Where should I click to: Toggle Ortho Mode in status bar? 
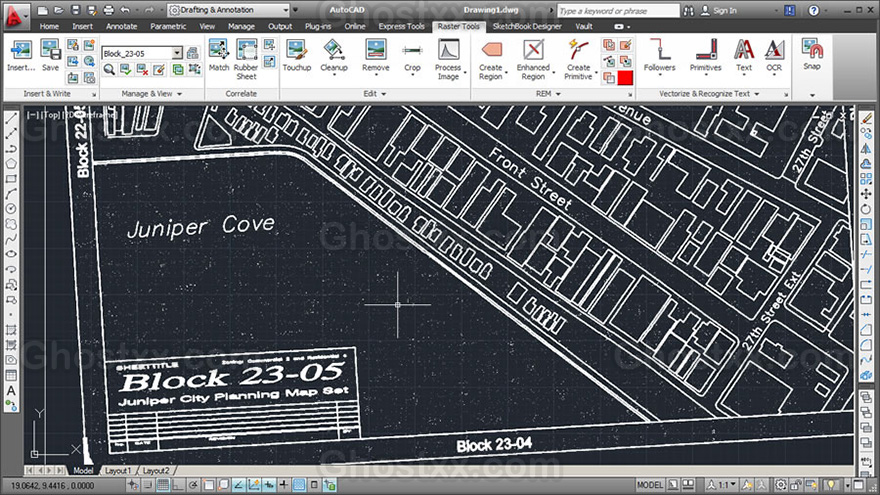pyautogui.click(x=176, y=485)
